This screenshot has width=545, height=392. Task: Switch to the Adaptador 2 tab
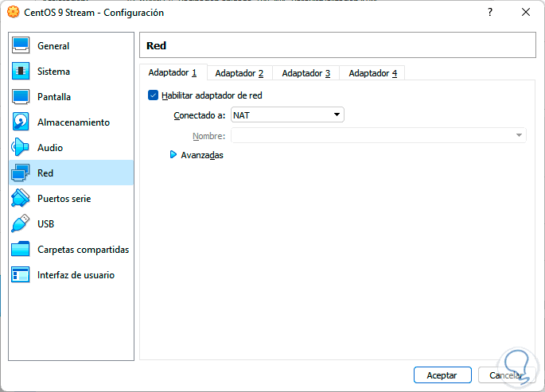point(239,73)
